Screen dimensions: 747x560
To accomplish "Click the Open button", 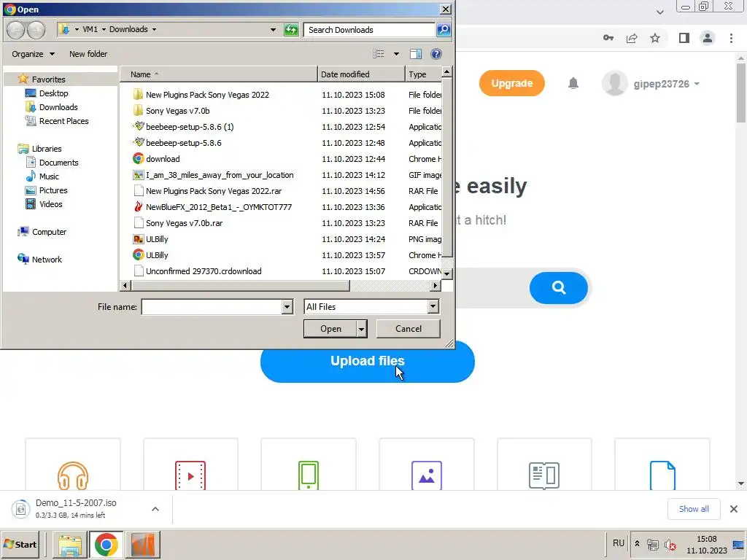I will pyautogui.click(x=330, y=329).
